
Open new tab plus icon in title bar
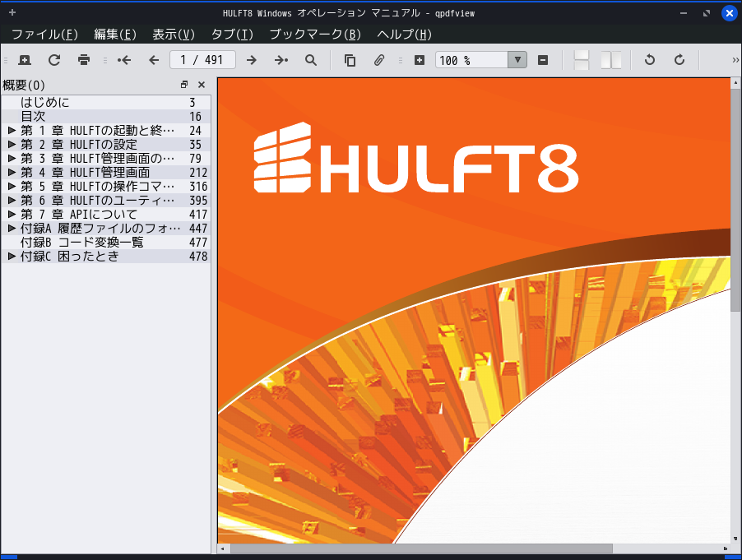pyautogui.click(x=12, y=12)
